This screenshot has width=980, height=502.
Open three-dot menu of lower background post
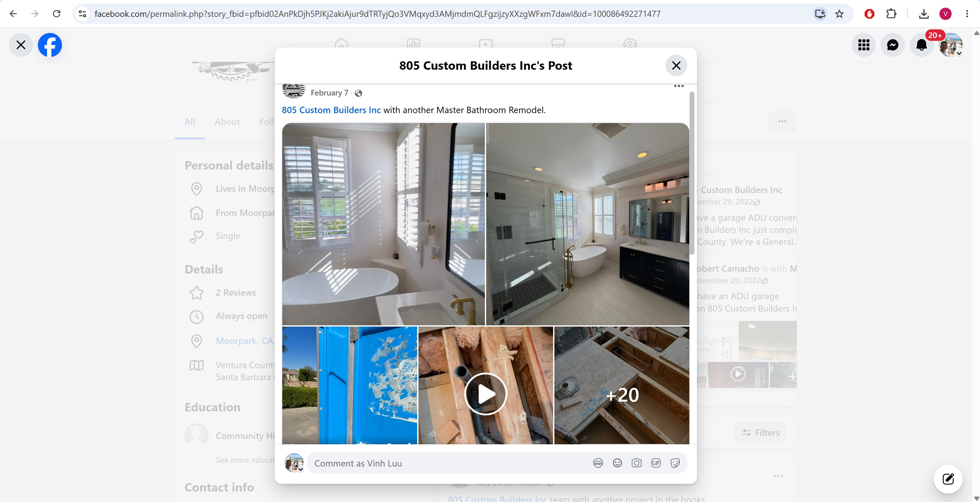(778, 476)
